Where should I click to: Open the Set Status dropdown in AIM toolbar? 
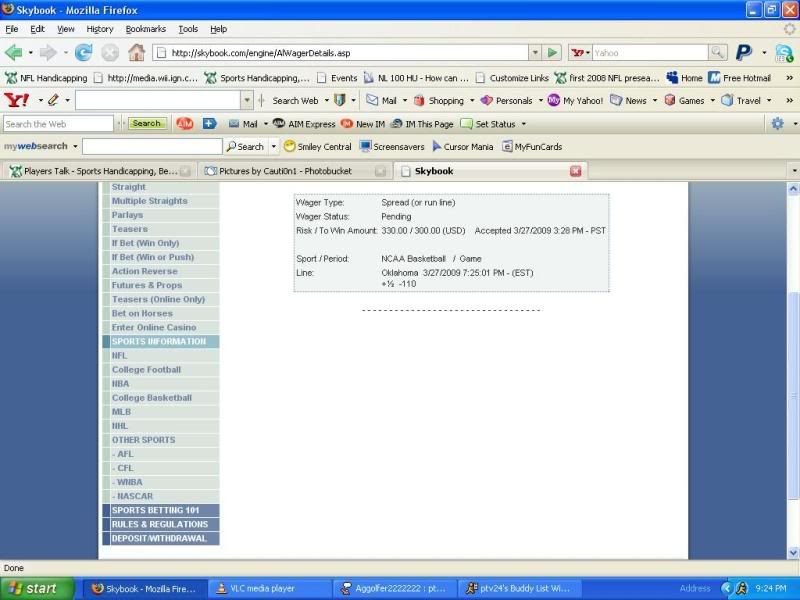point(523,124)
